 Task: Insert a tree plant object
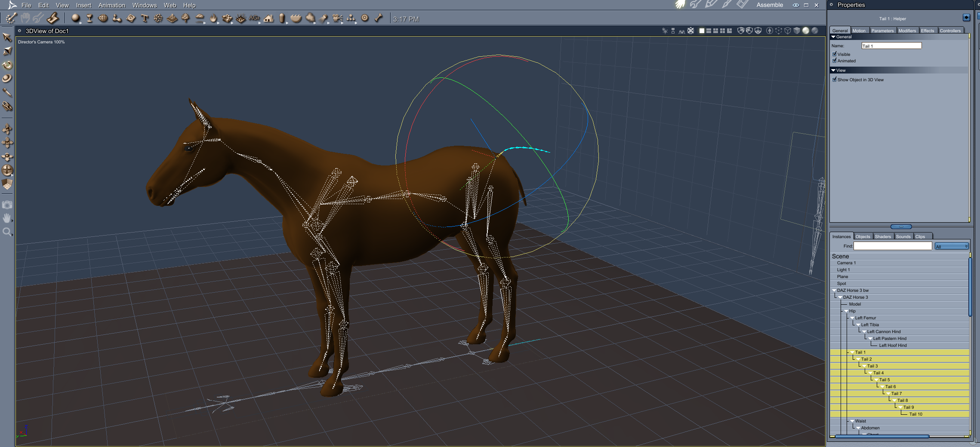tap(186, 18)
